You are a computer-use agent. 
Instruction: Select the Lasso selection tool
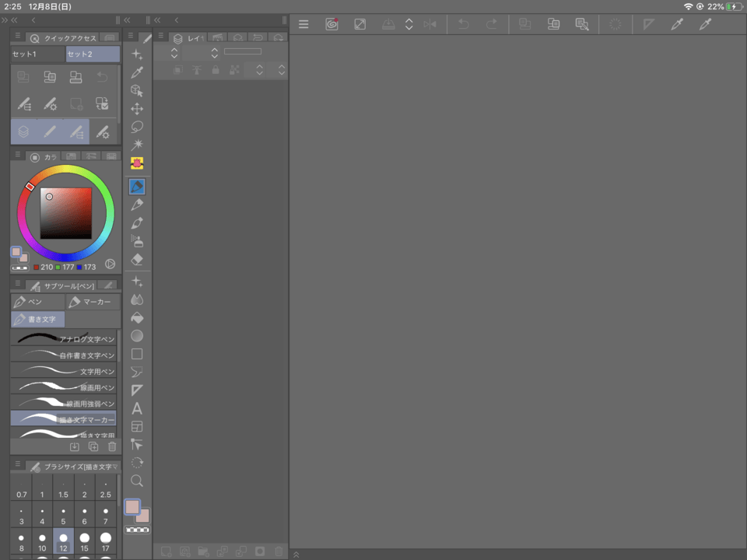coord(137,127)
